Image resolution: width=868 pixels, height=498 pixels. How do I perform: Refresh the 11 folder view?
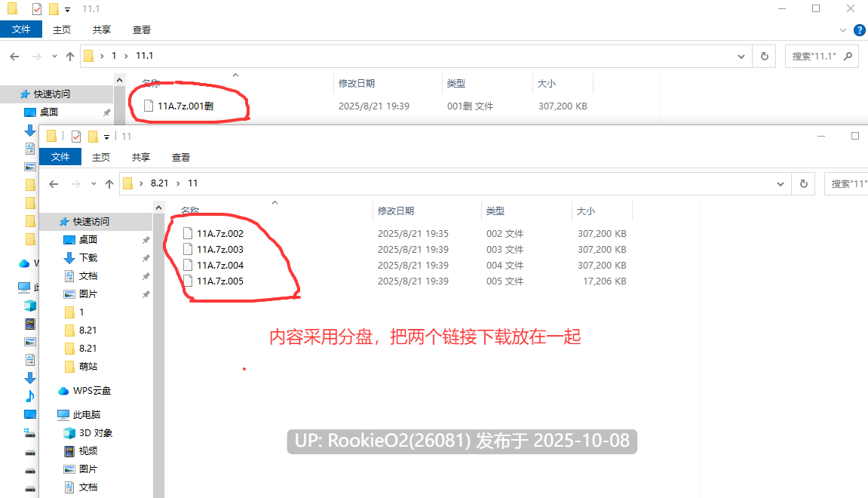tap(804, 184)
